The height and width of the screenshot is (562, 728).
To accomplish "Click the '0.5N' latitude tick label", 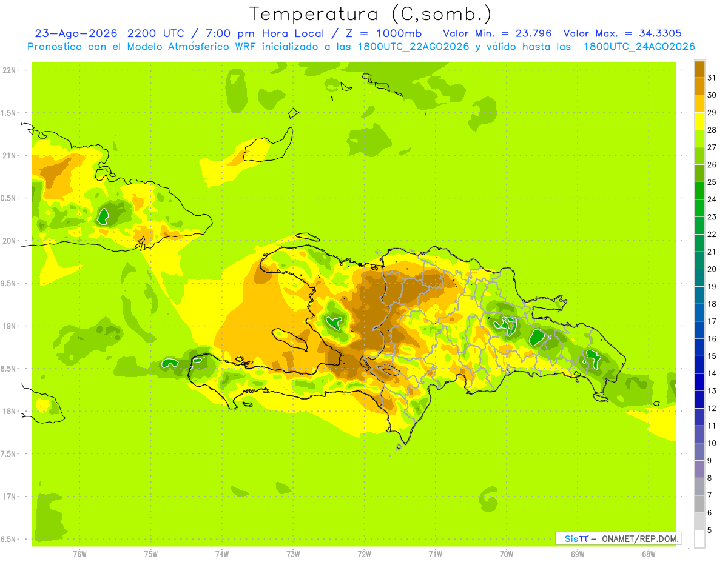I will (x=9, y=198).
